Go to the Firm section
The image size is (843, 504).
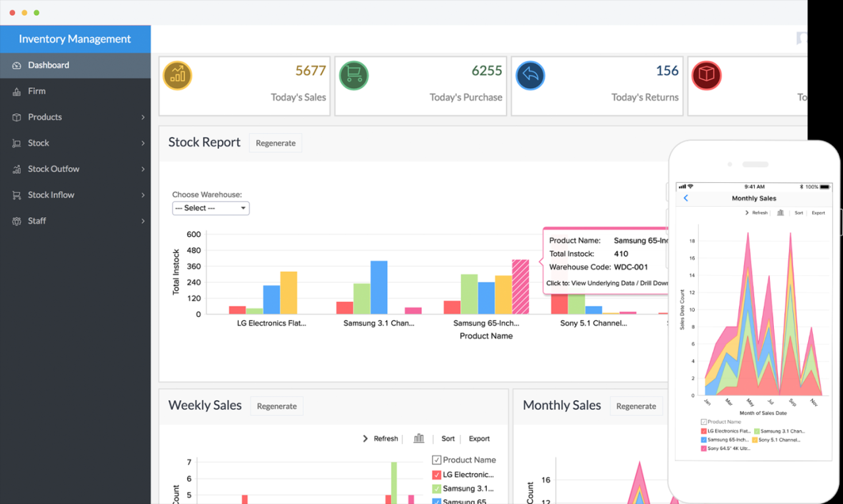37,91
